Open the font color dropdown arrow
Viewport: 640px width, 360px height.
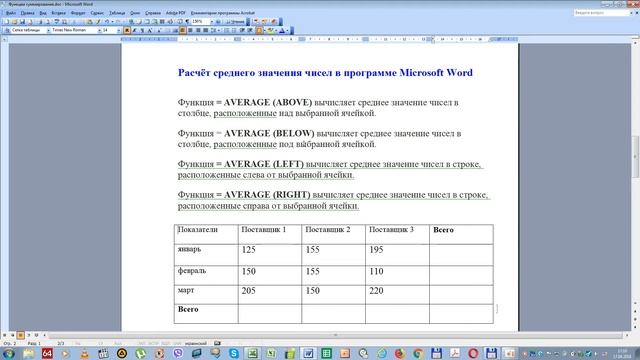point(287,30)
